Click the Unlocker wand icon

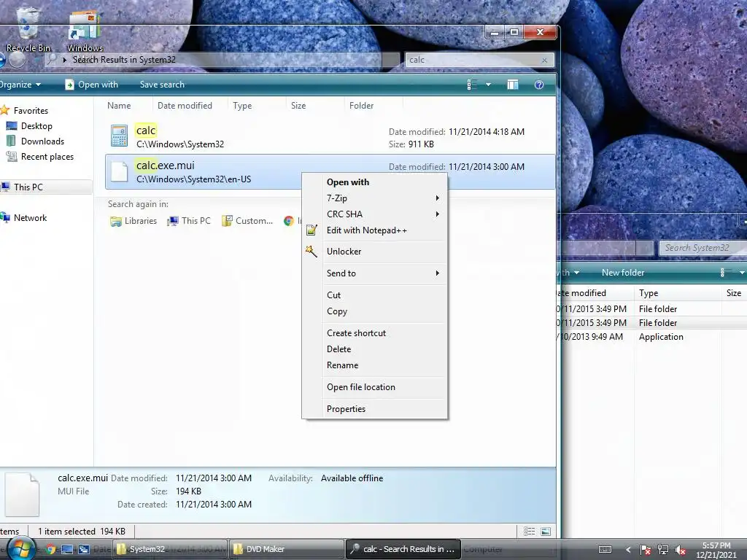(311, 252)
